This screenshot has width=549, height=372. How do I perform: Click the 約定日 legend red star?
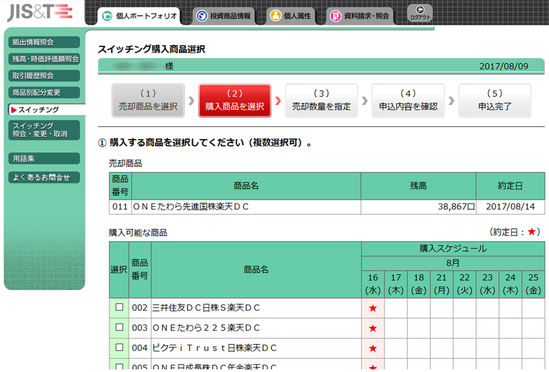coord(532,232)
